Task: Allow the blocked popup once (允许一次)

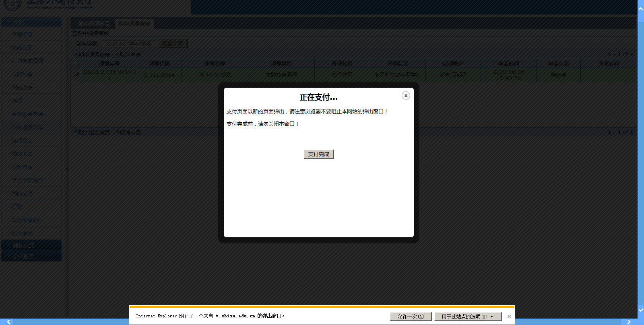Action: pos(411,317)
